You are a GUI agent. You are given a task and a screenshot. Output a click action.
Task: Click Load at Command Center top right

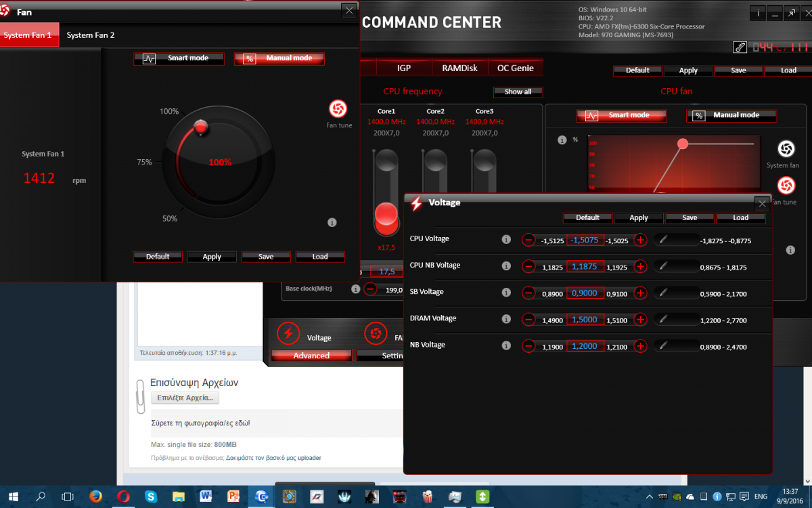[788, 70]
